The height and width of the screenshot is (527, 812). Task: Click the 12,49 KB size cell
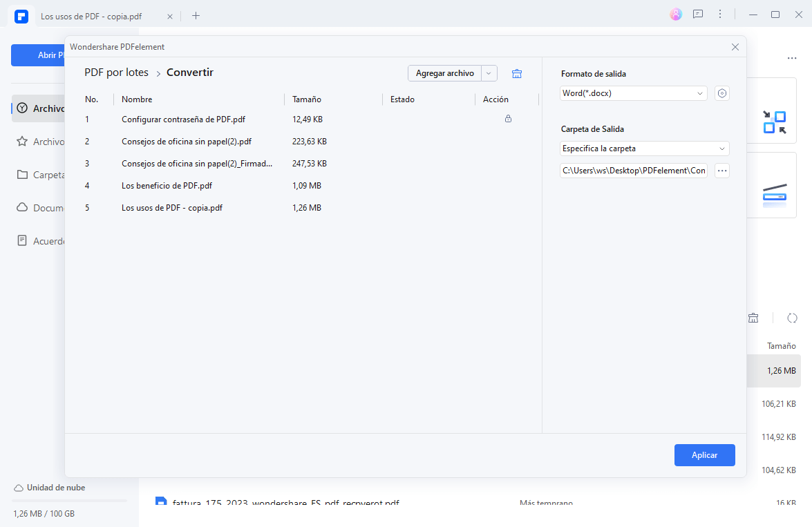click(x=307, y=119)
